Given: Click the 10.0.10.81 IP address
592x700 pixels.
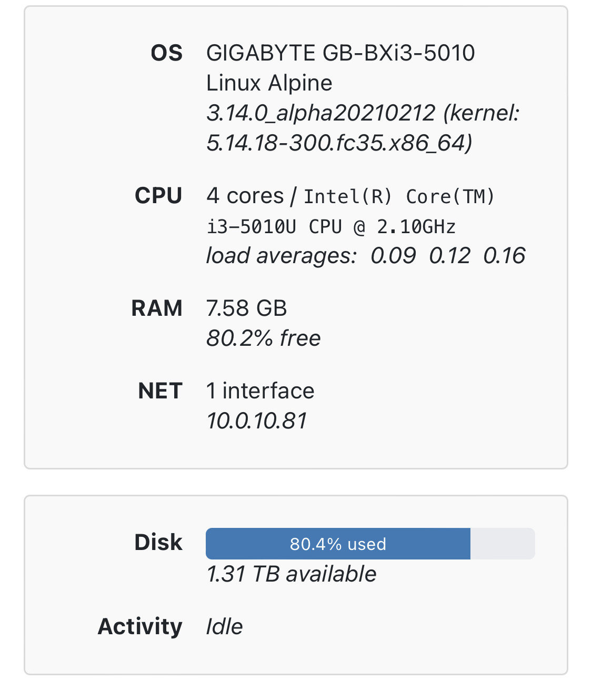Looking at the screenshot, I should click(256, 421).
